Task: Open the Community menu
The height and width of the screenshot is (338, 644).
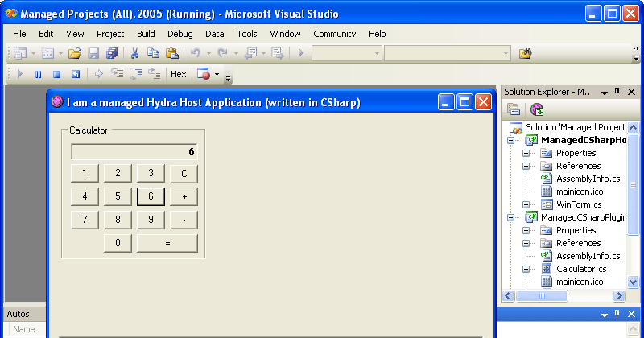Action: point(334,34)
